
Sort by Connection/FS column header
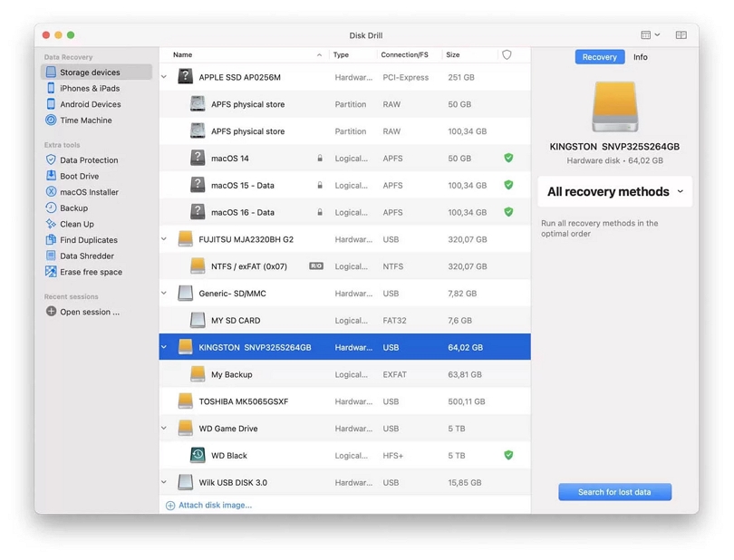pyautogui.click(x=404, y=54)
